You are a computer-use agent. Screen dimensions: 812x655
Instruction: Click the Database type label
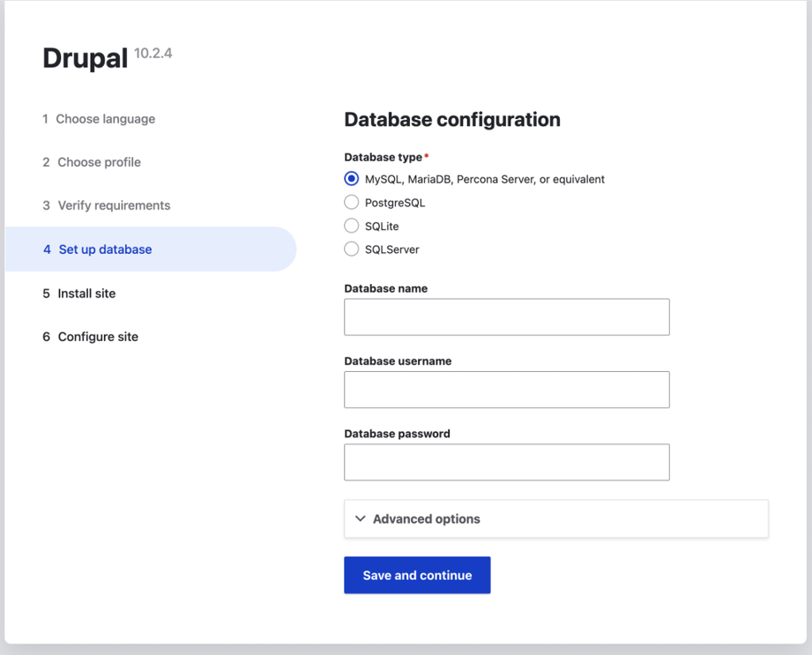(x=384, y=158)
